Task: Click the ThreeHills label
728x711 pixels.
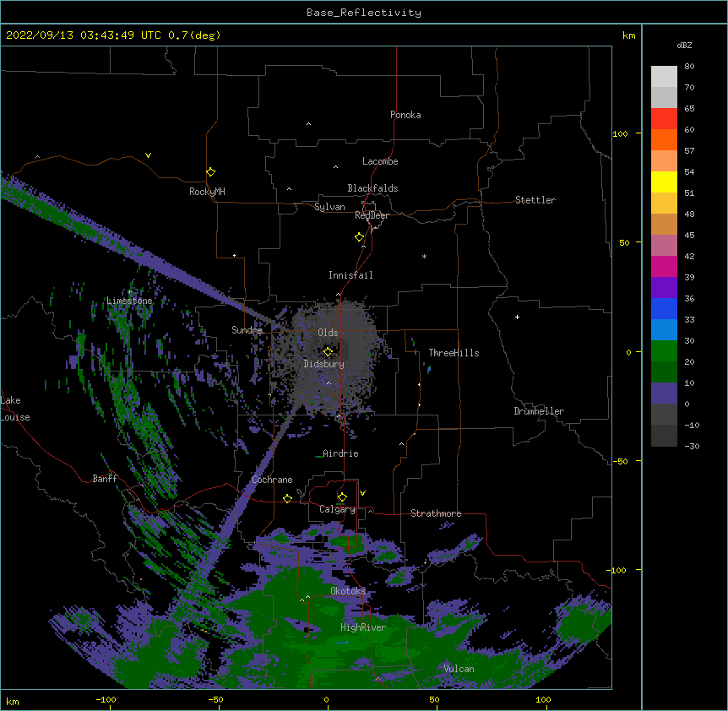Action: click(454, 353)
